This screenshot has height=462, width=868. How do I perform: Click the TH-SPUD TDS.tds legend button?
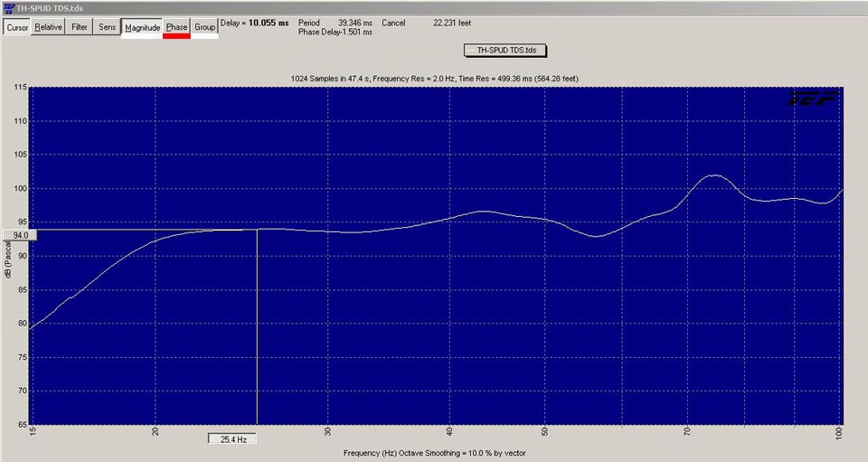[x=505, y=50]
